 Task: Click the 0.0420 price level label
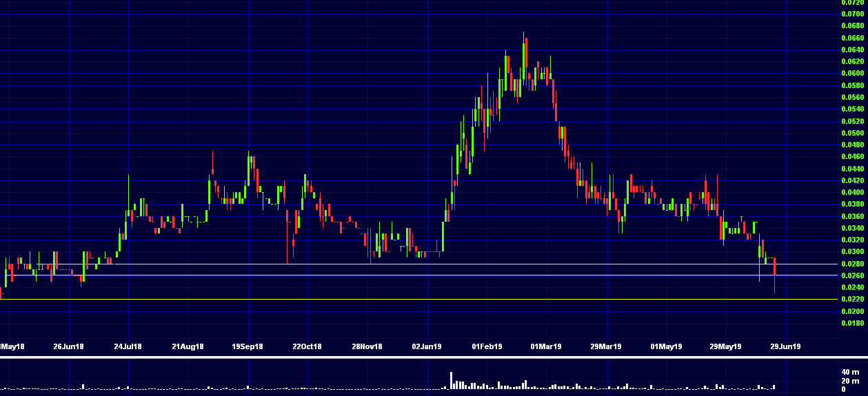(853, 180)
